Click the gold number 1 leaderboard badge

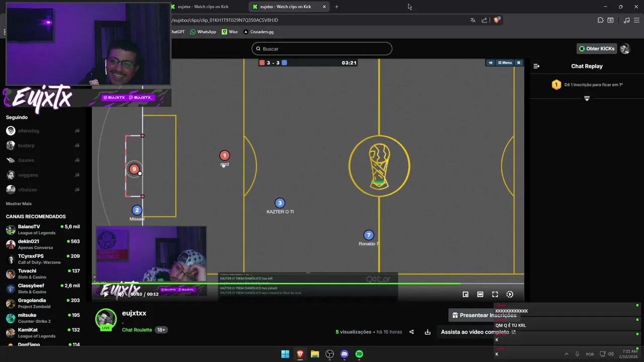(556, 84)
